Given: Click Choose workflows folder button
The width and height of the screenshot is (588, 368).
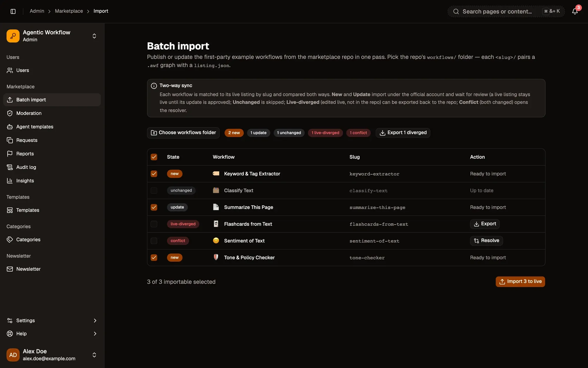Looking at the screenshot, I should click(183, 133).
